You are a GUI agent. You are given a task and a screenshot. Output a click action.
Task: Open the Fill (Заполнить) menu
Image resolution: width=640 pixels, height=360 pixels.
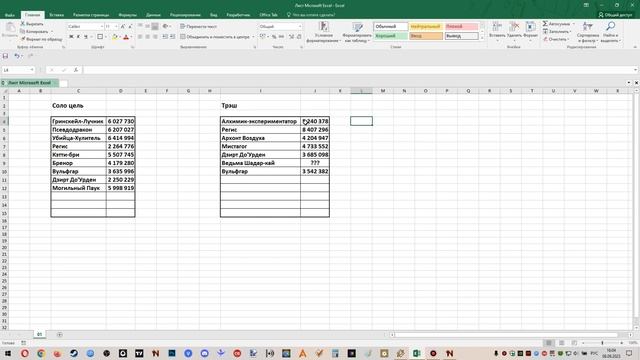558,31
